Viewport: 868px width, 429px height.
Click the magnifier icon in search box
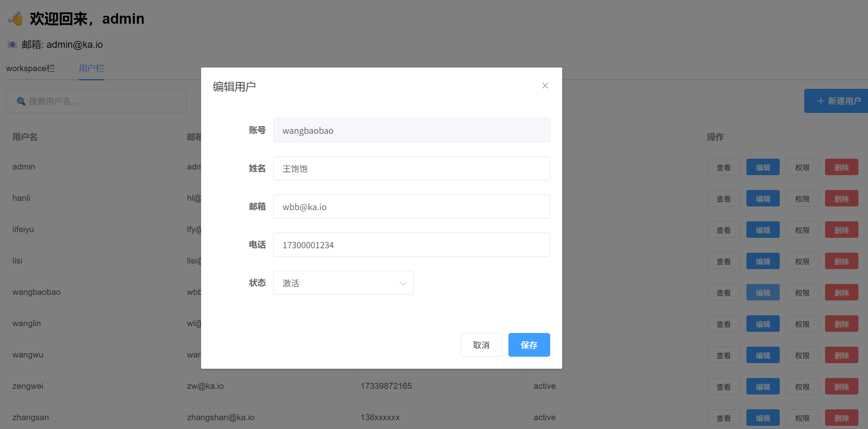[x=21, y=101]
